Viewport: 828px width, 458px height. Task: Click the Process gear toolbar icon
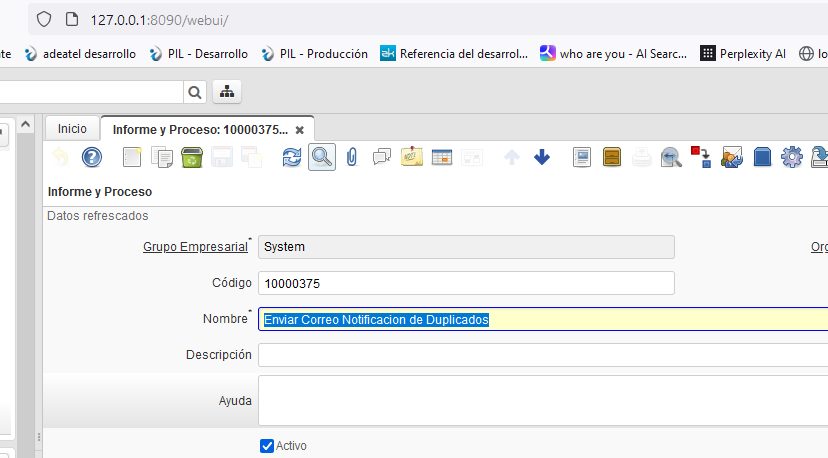point(792,157)
